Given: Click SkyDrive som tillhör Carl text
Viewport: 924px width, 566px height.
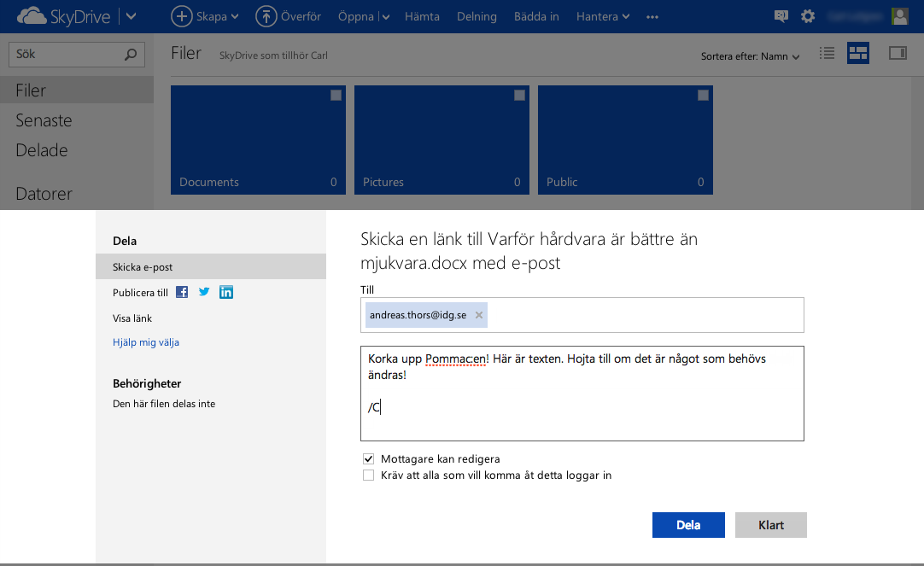Looking at the screenshot, I should tap(273, 55).
